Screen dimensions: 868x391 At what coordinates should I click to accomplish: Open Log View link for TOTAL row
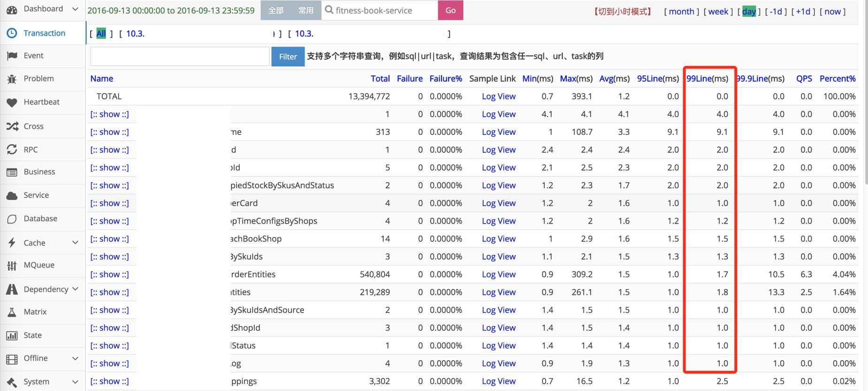(498, 96)
